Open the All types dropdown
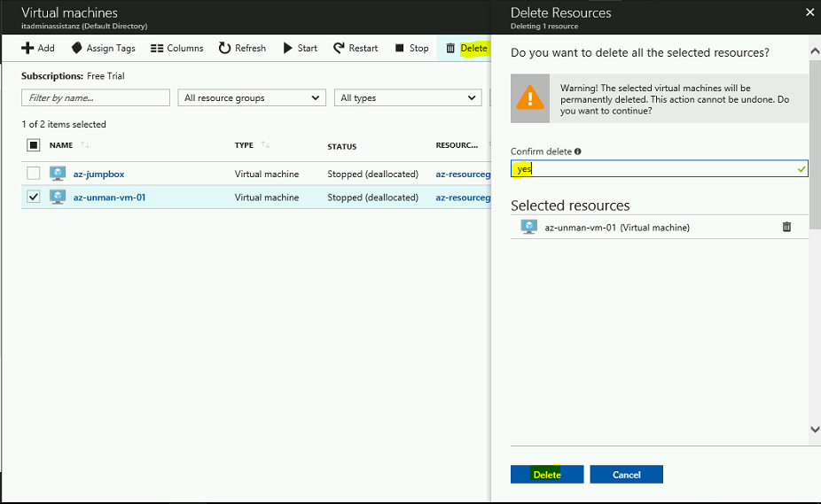The width and height of the screenshot is (821, 504). tap(408, 97)
